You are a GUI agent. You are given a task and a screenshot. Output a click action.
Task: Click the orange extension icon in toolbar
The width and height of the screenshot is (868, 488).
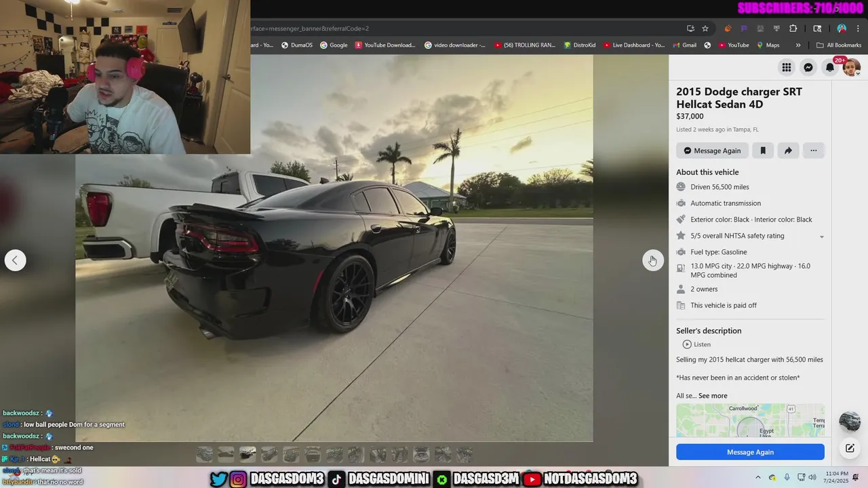(x=728, y=28)
